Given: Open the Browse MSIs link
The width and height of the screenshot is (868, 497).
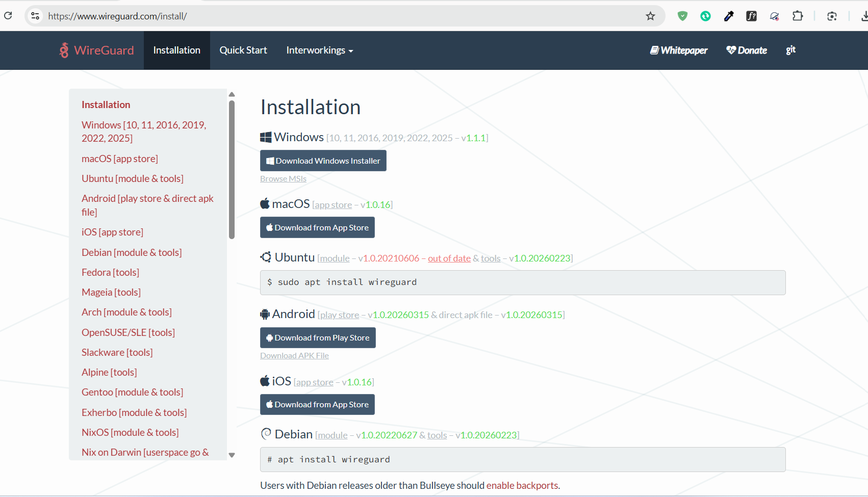Looking at the screenshot, I should coord(283,178).
